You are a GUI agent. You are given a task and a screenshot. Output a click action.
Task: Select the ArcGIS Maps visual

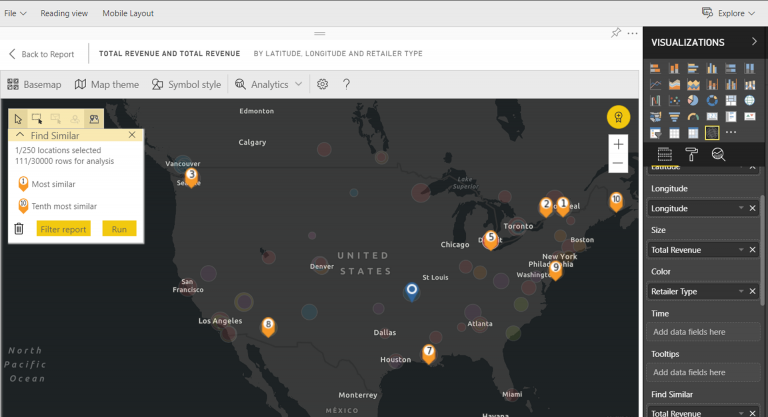coord(712,133)
